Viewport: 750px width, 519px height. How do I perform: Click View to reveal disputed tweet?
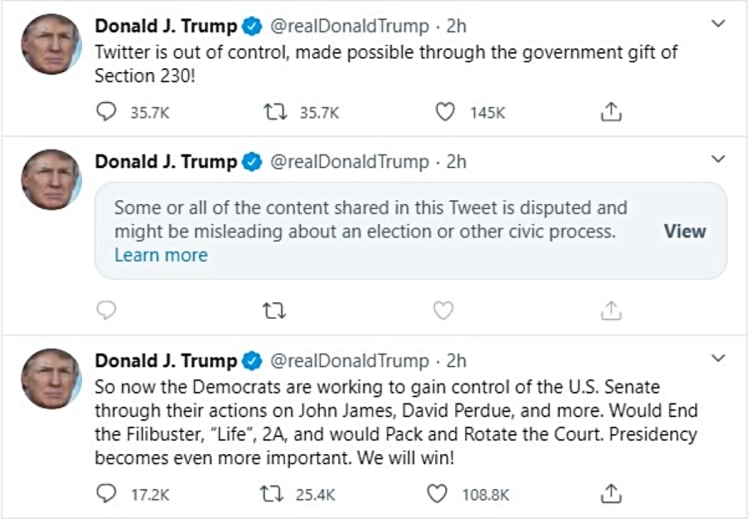[684, 231]
